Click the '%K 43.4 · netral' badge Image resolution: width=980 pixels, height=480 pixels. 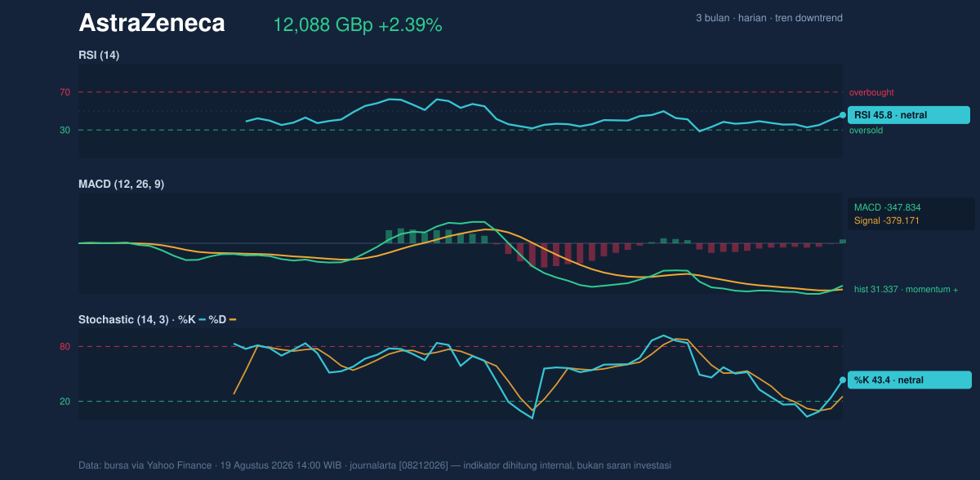910,380
